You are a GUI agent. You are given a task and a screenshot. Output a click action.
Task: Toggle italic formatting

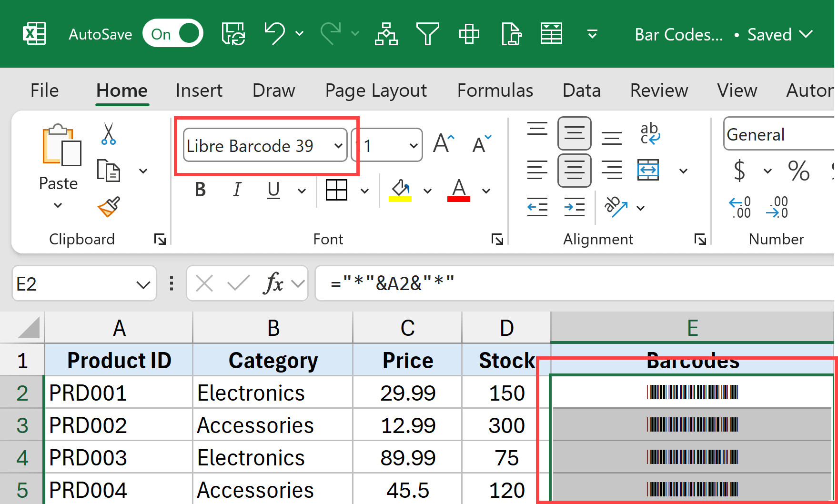pyautogui.click(x=237, y=190)
